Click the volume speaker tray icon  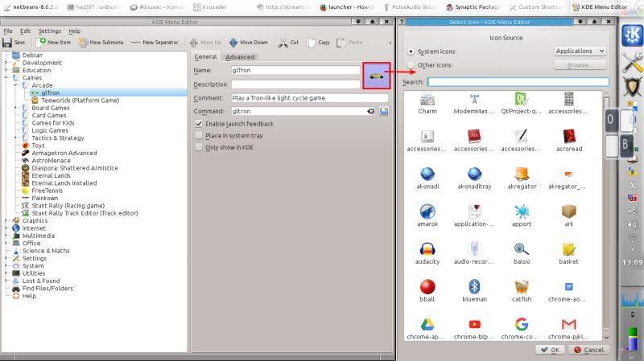632,225
